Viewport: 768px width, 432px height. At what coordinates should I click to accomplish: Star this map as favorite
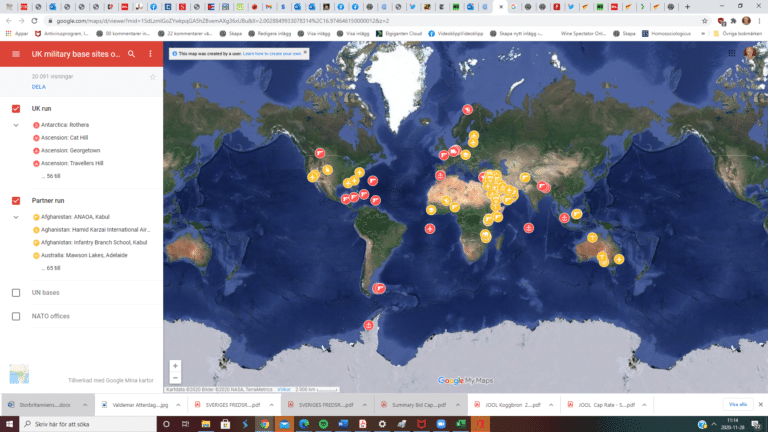152,77
